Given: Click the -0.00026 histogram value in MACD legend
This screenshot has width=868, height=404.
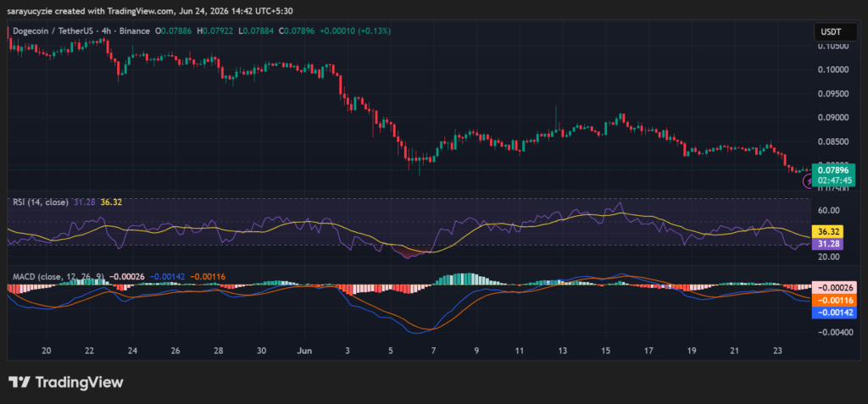Looking at the screenshot, I should (127, 275).
